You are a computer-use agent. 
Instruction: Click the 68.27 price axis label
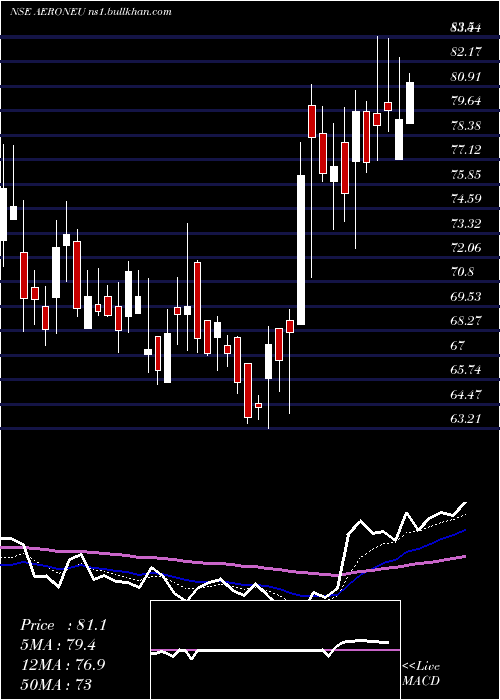point(466,321)
